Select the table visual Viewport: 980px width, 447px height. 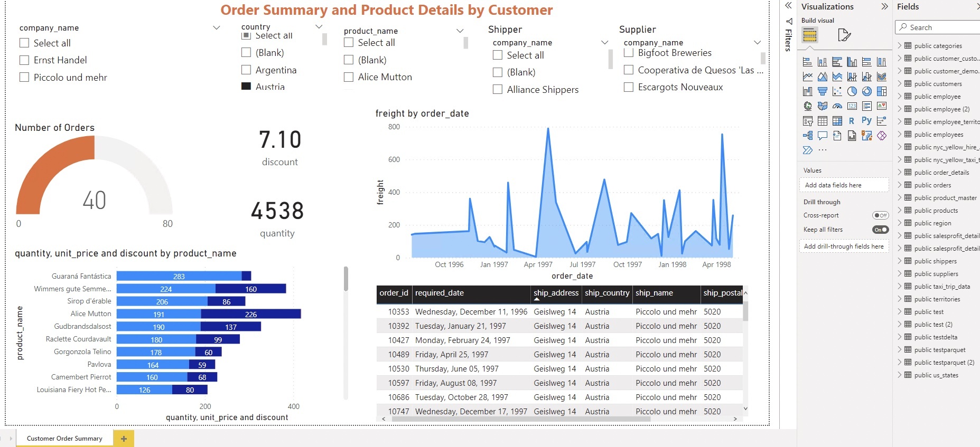(x=823, y=121)
